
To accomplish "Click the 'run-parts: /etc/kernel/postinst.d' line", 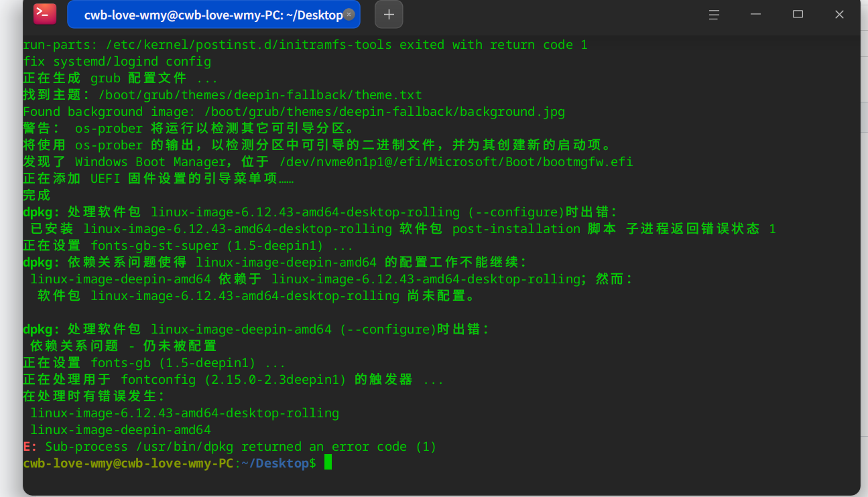I will (x=305, y=45).
